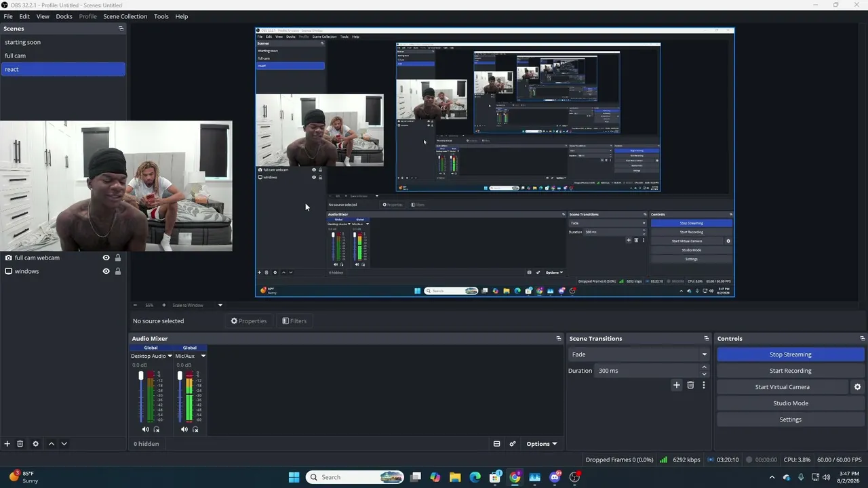Open source properties gear icon below the sources list
868x488 pixels.
36,444
